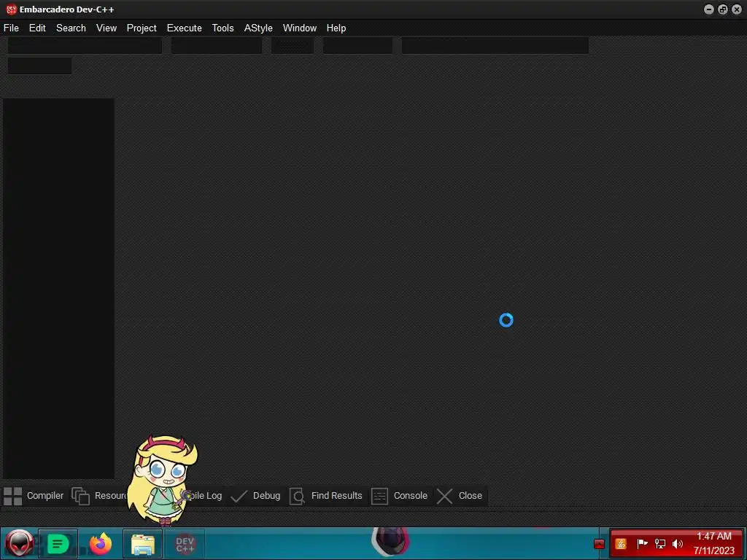
Task: Click the Debug checkmark icon
Action: pyautogui.click(x=239, y=496)
